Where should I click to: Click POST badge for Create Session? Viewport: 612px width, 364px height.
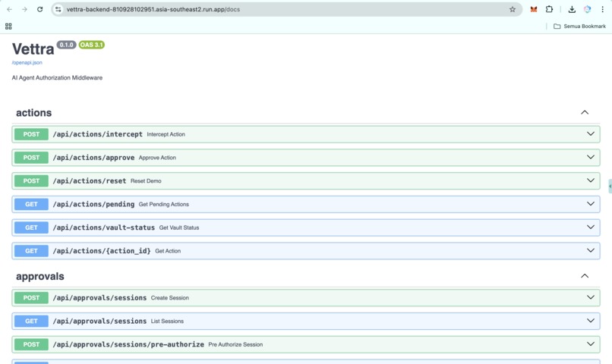(x=31, y=298)
